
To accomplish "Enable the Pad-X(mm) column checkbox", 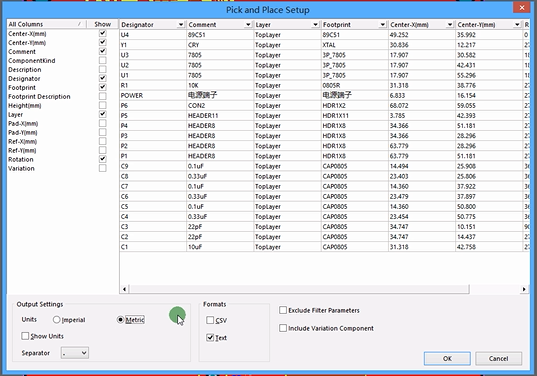I will coord(102,123).
